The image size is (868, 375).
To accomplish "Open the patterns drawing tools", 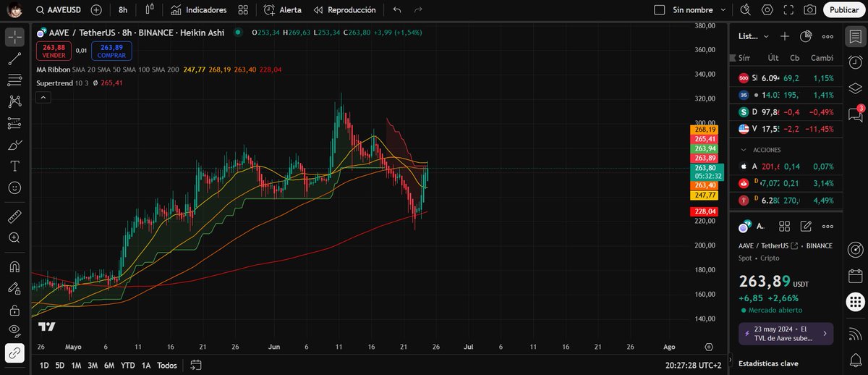I will click(x=14, y=102).
